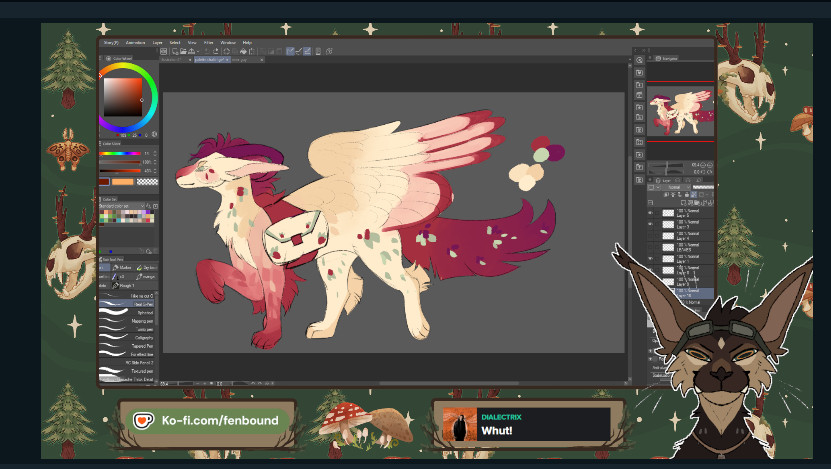Image resolution: width=831 pixels, height=469 pixels.
Task: Toggle visibility of second layer from top
Action: (650, 224)
